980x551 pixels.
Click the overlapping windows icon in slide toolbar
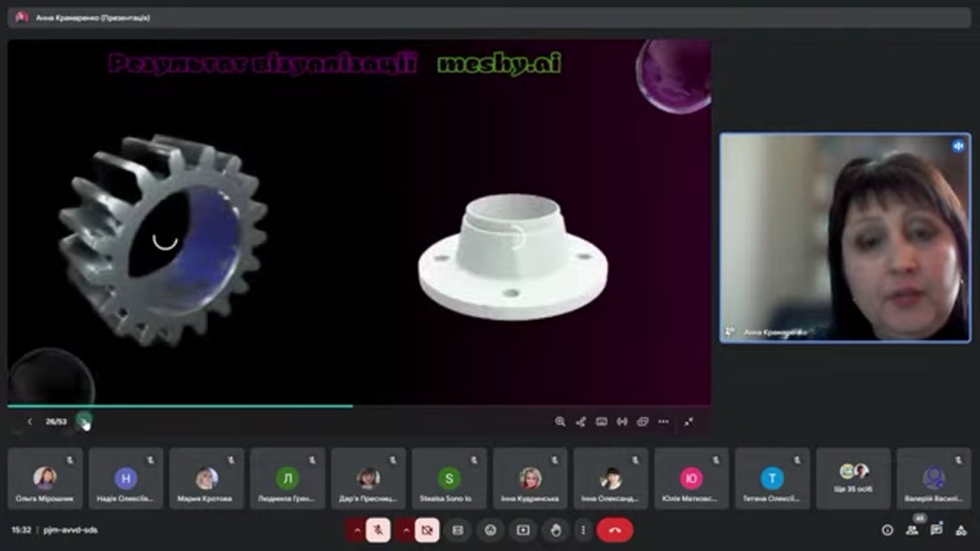click(643, 422)
